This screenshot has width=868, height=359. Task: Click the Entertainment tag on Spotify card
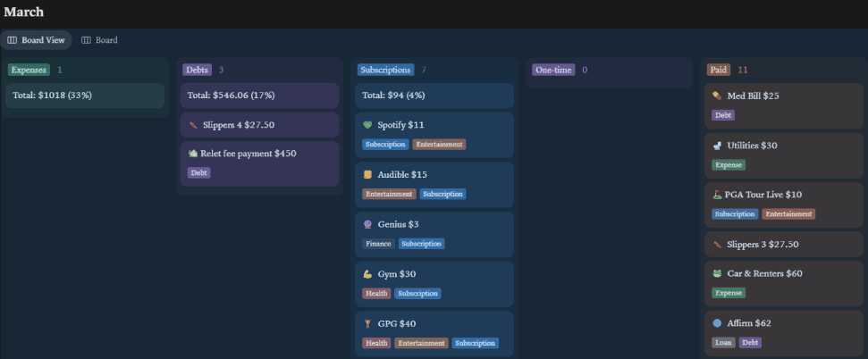pyautogui.click(x=439, y=145)
